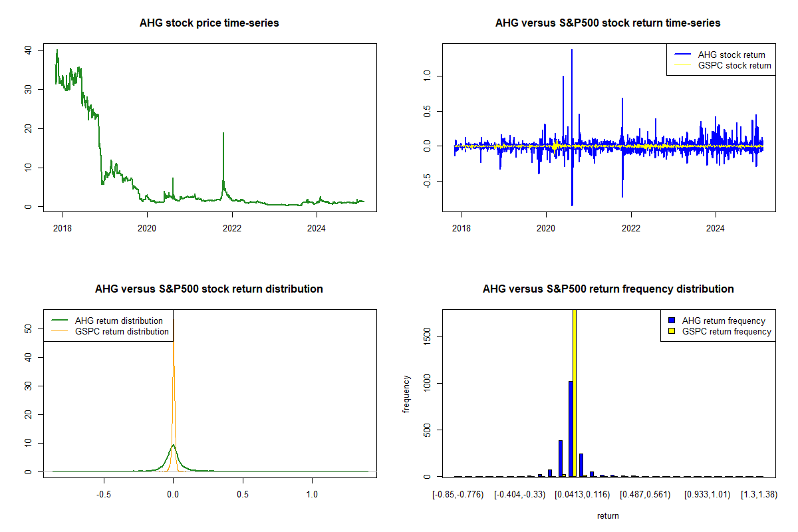Image resolution: width=798 pixels, height=532 pixels.
Task: Click the 'AHG stock return' legend entry
Action: (x=731, y=55)
